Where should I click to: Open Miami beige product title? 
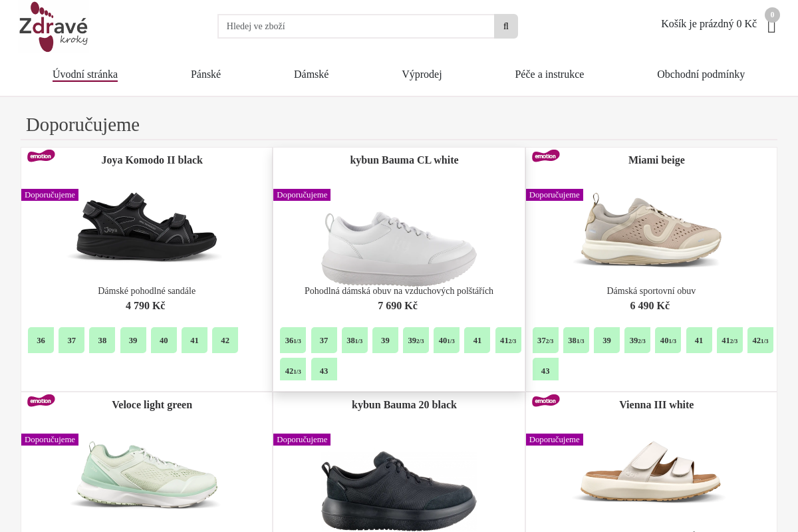(656, 160)
